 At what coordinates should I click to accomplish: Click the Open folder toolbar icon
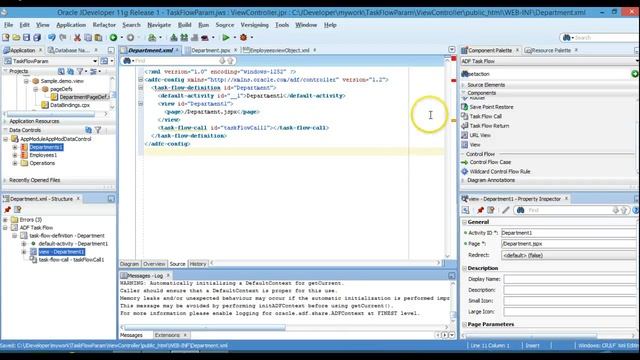click(x=16, y=38)
